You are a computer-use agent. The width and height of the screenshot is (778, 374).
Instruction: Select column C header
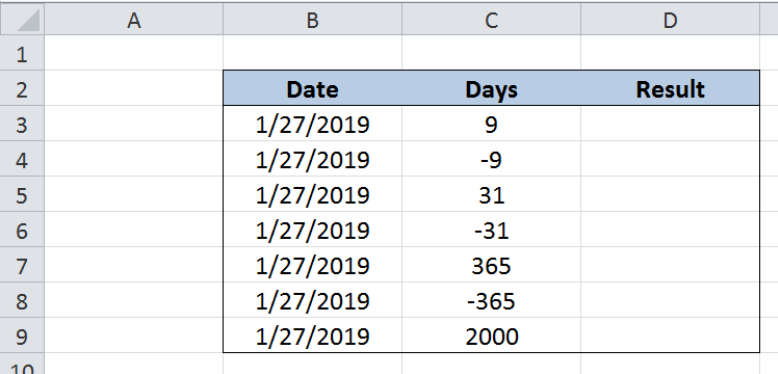(x=491, y=20)
